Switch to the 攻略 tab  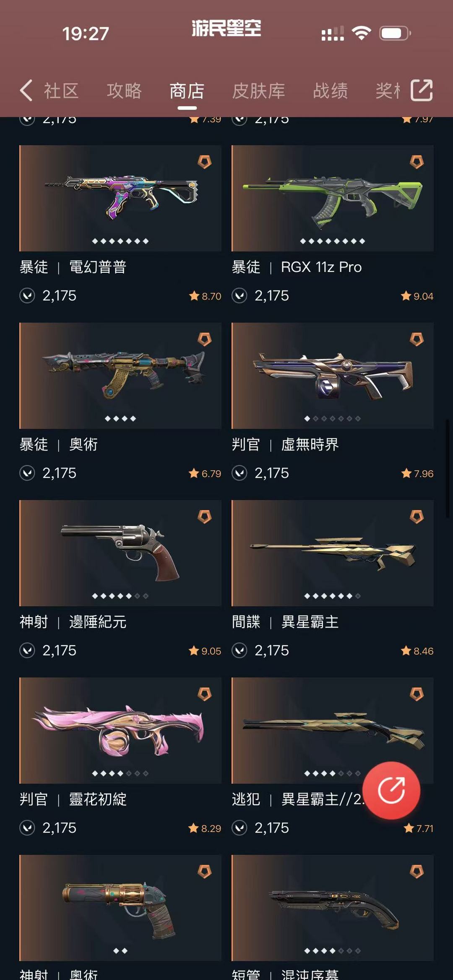click(x=124, y=91)
